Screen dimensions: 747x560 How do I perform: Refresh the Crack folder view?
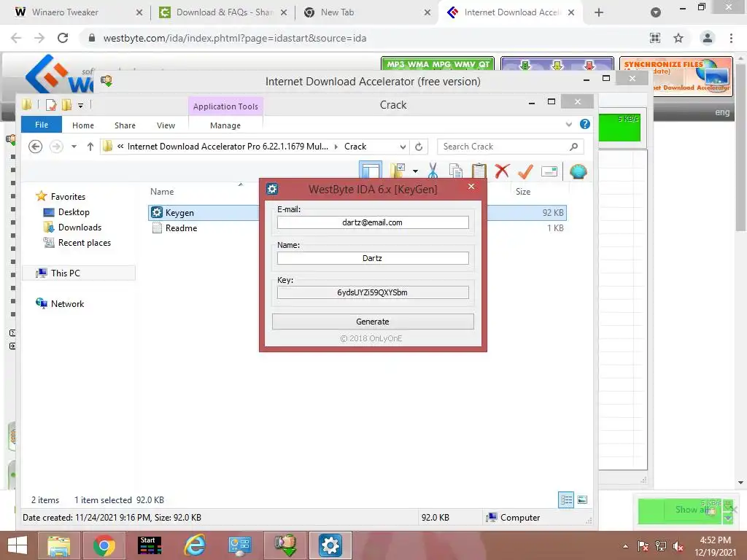point(419,147)
